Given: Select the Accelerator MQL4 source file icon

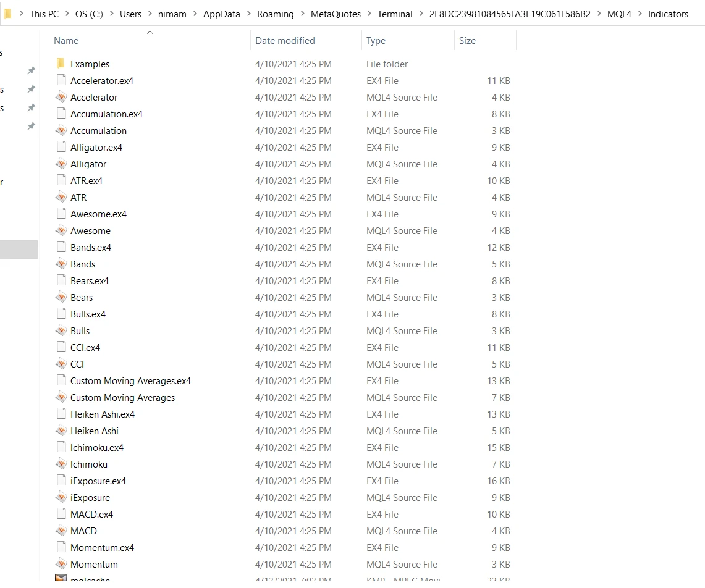Looking at the screenshot, I should [x=61, y=97].
